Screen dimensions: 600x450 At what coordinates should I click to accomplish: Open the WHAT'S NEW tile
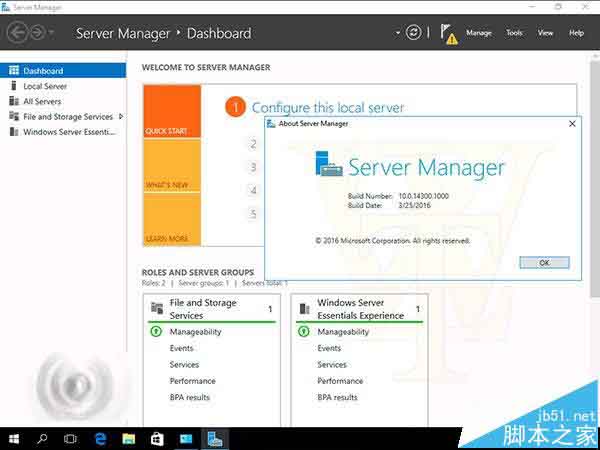click(x=172, y=166)
